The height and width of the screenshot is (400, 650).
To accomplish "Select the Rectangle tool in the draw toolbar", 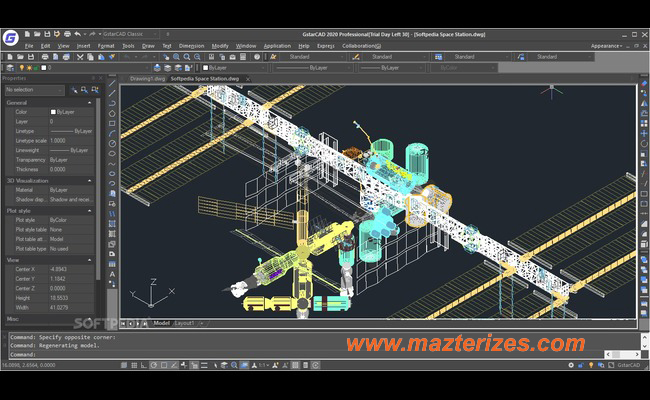I will click(x=112, y=123).
